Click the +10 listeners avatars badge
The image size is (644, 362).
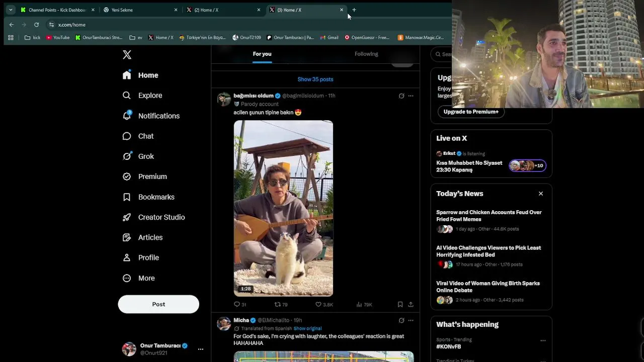coord(527,165)
